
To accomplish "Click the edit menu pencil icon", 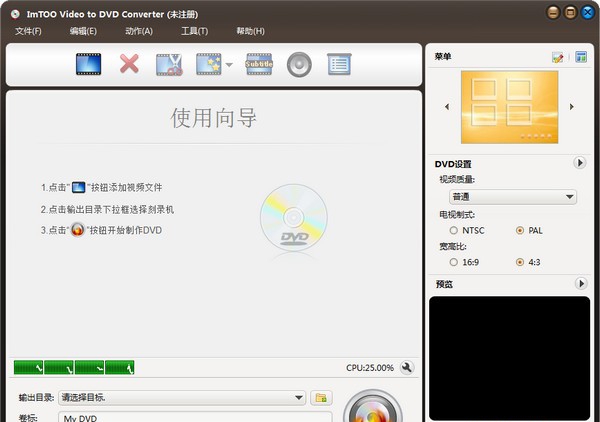I will [x=558, y=57].
